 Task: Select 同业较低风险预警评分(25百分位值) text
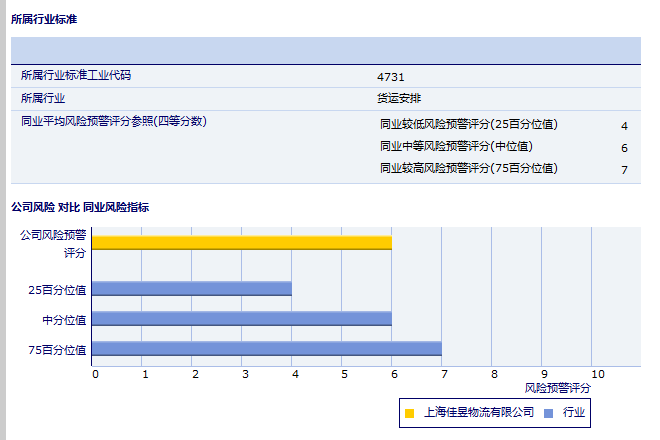coord(468,125)
